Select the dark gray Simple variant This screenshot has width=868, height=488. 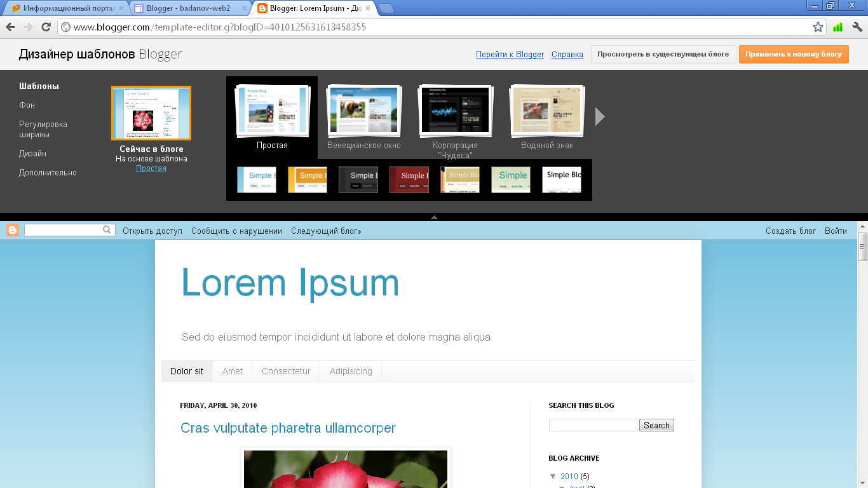[358, 180]
